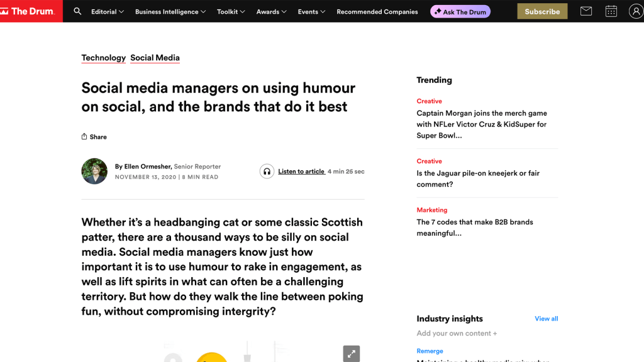Expand the Toolkit dropdown menu
Image resolution: width=644 pixels, height=362 pixels.
(x=231, y=12)
